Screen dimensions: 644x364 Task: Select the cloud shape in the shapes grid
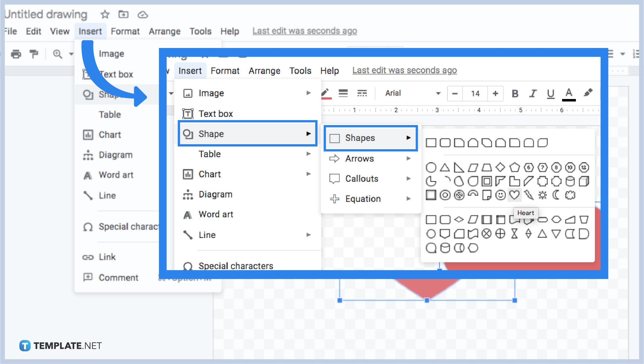click(569, 195)
